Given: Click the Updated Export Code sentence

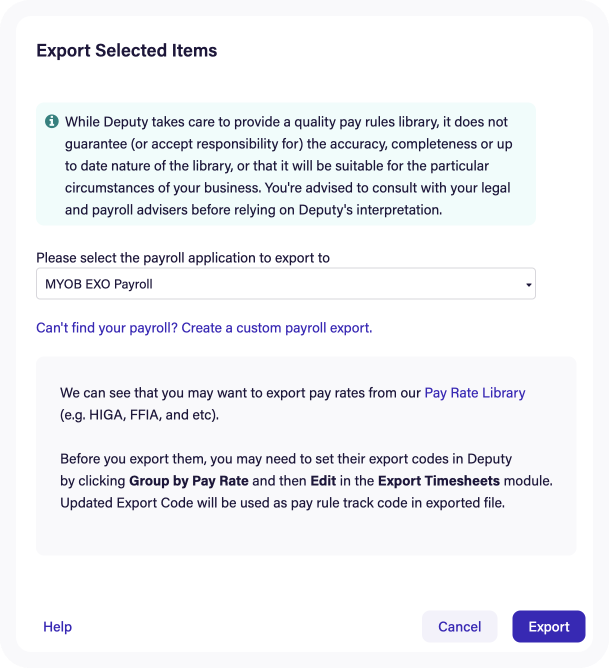Looking at the screenshot, I should [282, 503].
